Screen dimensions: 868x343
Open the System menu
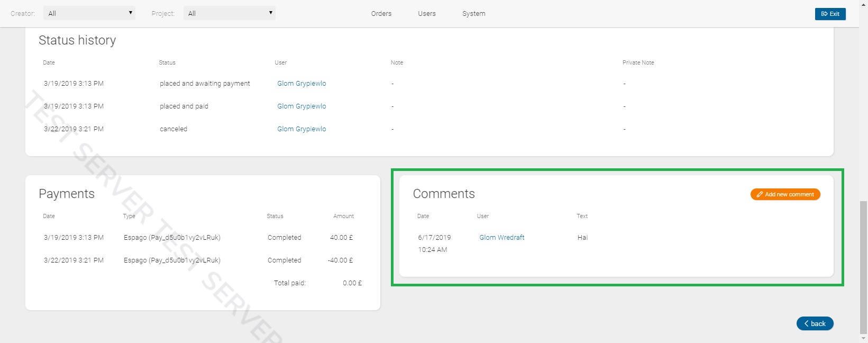[x=474, y=14]
